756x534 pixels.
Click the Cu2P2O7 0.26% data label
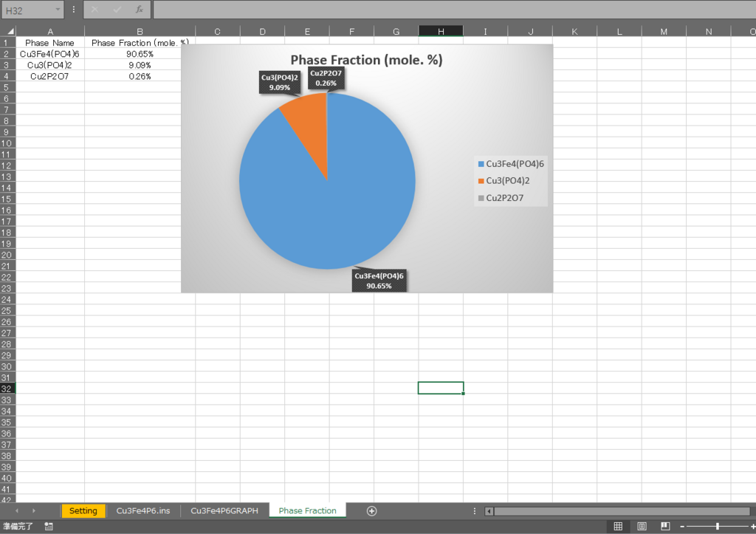[326, 78]
